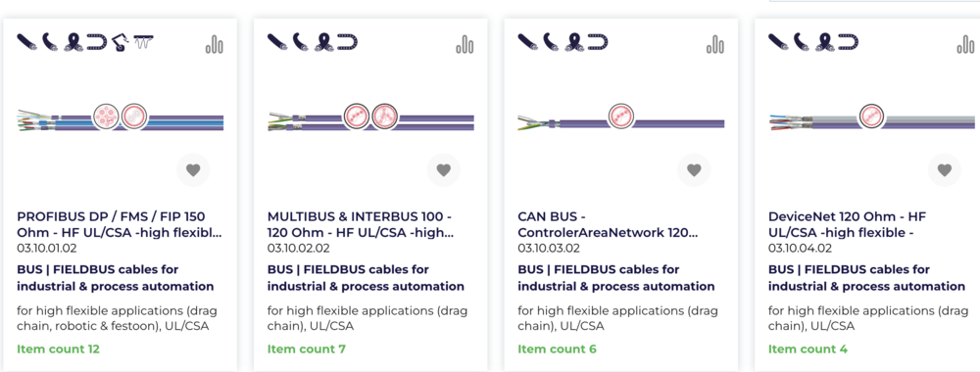Click the DeviceNet grey cable image
Screen dimensions: 980x372
point(871,117)
